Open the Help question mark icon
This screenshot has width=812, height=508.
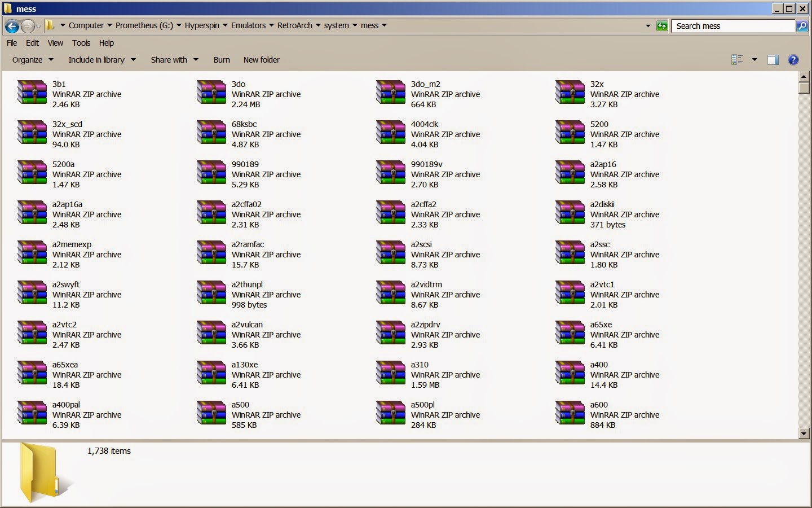[x=793, y=60]
